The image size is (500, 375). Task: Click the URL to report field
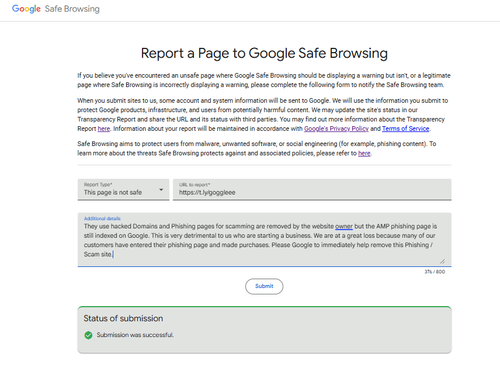tap(312, 190)
